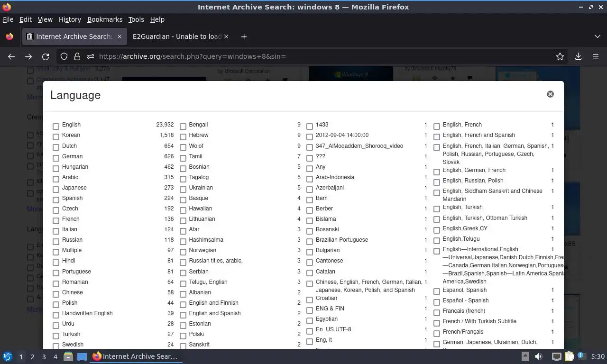Check the Hebrew checkbox

(x=183, y=136)
